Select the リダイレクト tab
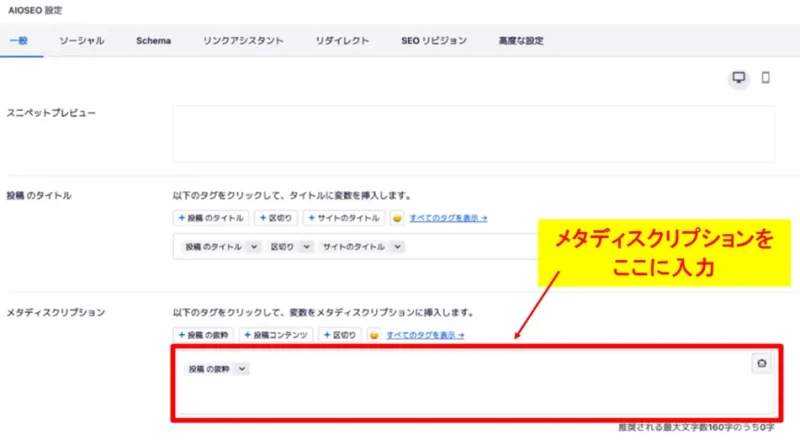 click(342, 41)
